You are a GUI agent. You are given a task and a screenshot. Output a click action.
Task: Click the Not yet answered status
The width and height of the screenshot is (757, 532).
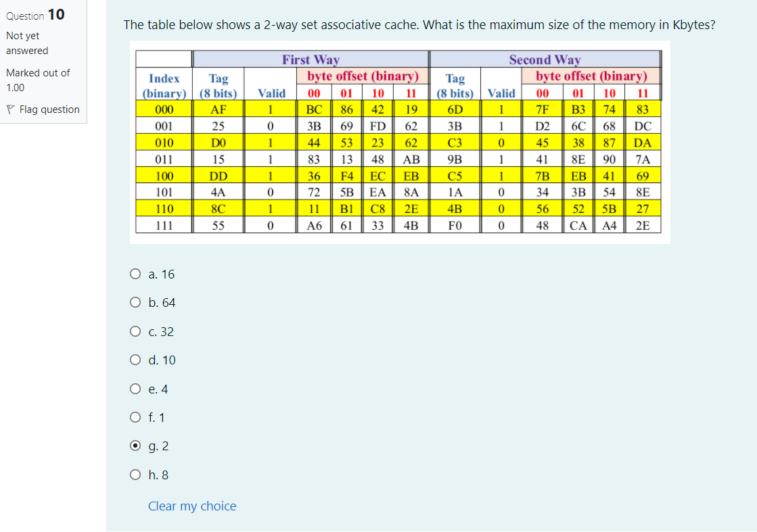[27, 43]
